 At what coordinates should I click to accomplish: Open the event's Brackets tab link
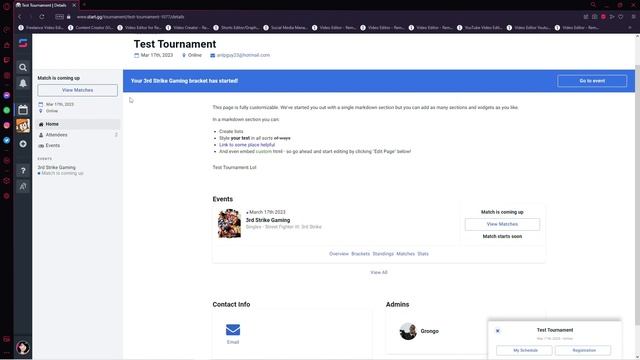click(360, 254)
